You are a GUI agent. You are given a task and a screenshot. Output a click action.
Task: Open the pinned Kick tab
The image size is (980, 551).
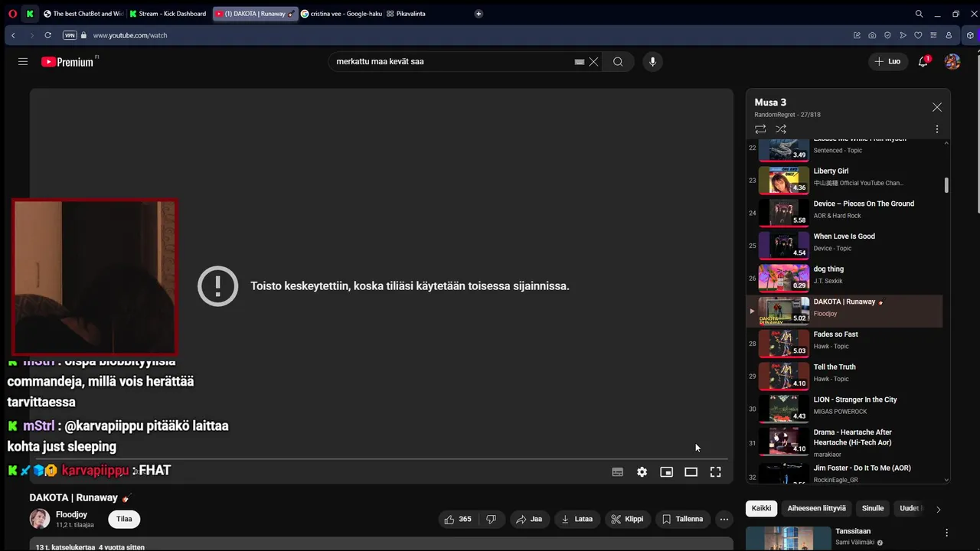pyautogui.click(x=30, y=14)
